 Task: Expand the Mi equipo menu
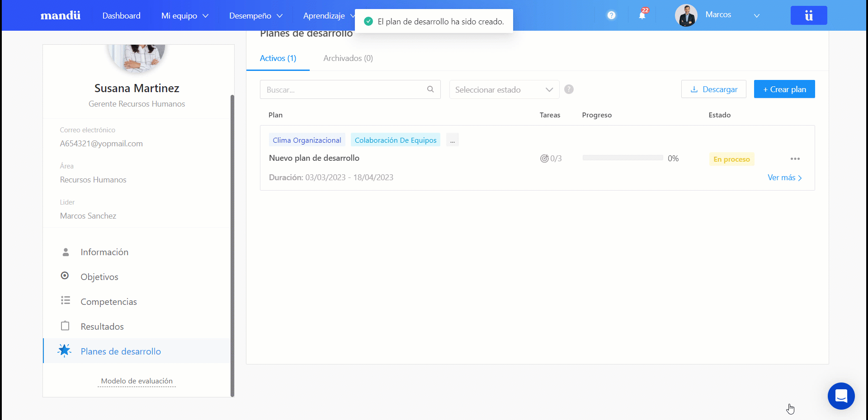[185, 16]
